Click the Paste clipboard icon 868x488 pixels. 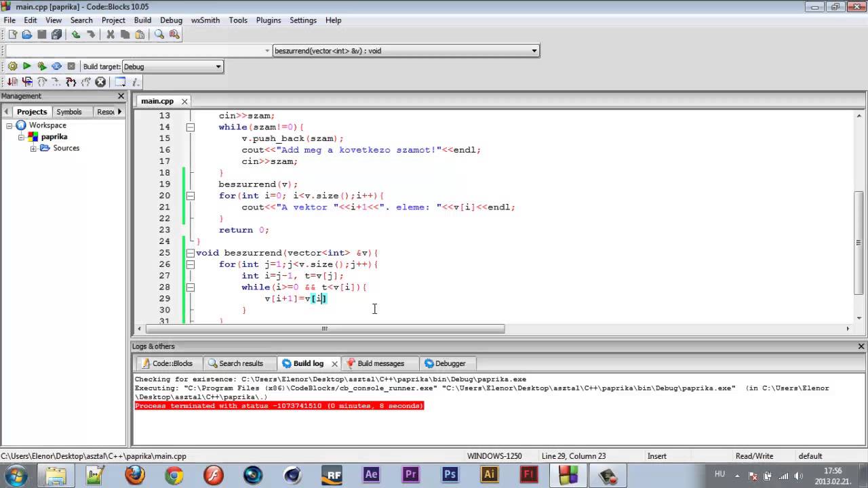[x=140, y=35]
